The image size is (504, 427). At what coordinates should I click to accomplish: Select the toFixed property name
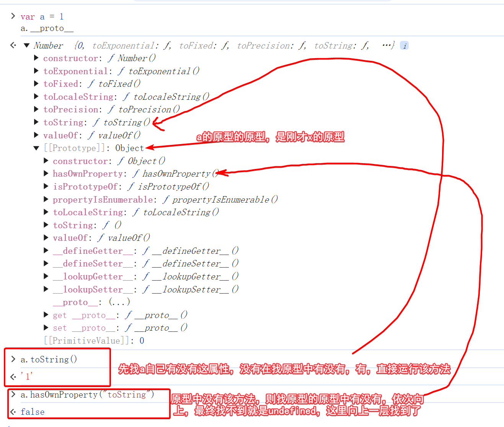click(60, 84)
